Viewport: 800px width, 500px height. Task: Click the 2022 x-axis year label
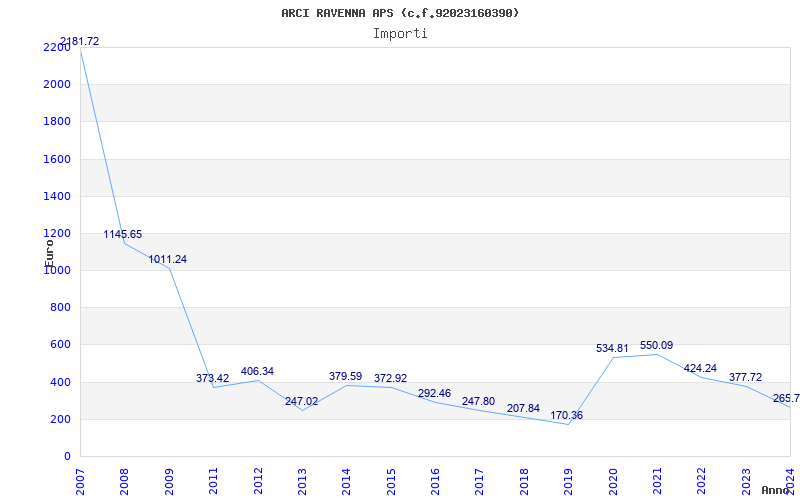click(x=702, y=481)
